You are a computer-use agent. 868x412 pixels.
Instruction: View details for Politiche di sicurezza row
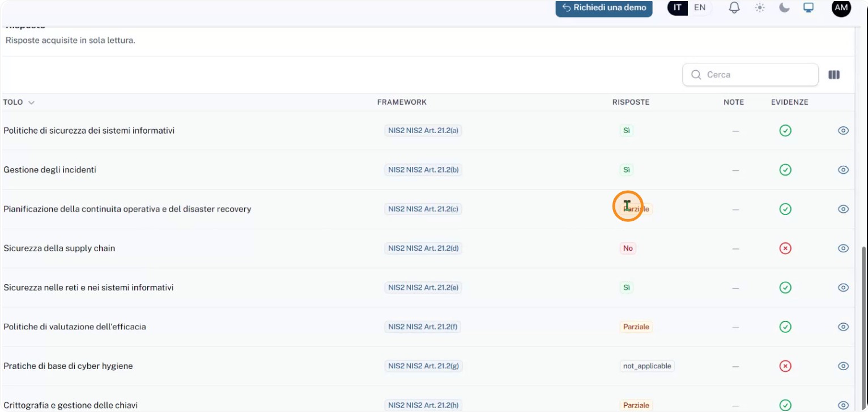point(843,131)
